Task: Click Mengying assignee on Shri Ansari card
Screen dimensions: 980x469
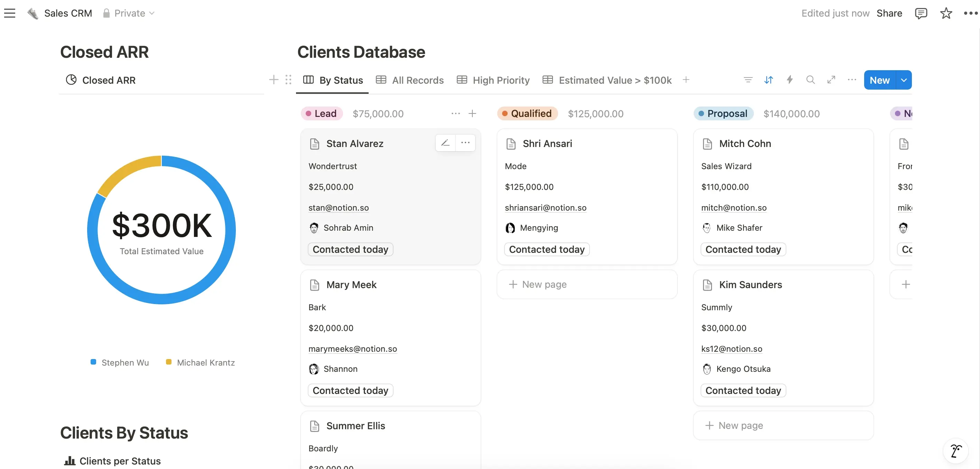Action: click(531, 228)
